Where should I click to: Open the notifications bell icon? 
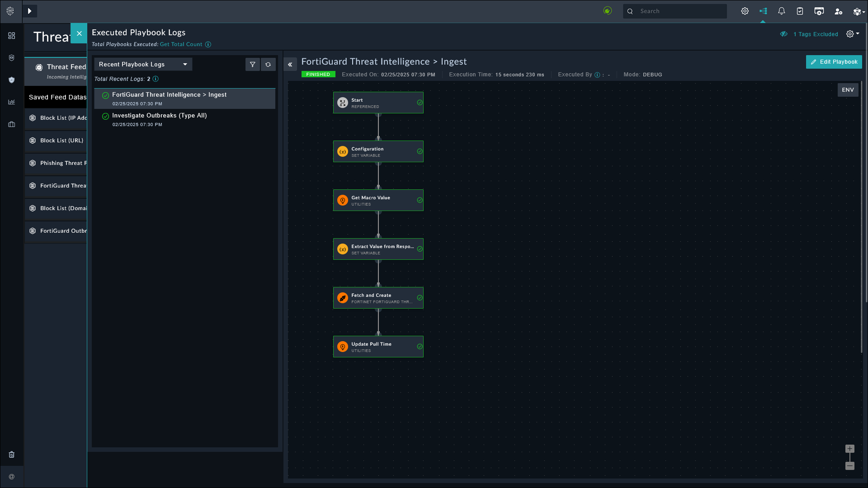(x=781, y=11)
